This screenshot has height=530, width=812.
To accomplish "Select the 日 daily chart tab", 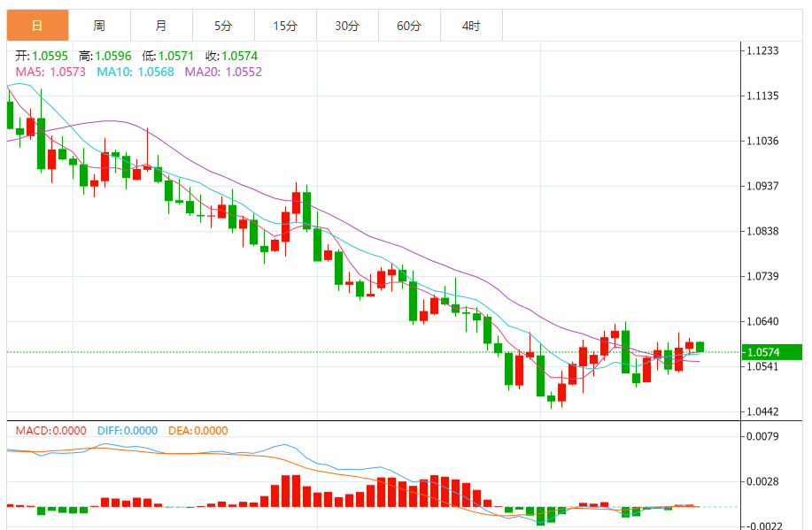I will click(x=37, y=26).
